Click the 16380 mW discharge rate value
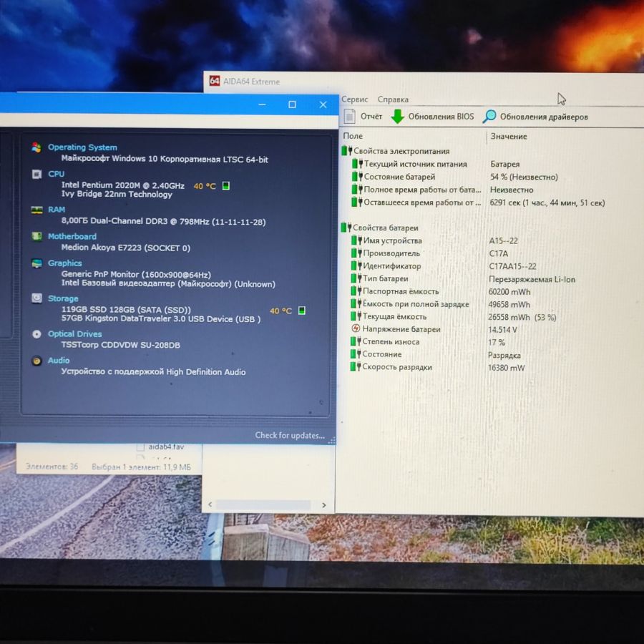Screen dimensions: 644x644 (x=506, y=368)
